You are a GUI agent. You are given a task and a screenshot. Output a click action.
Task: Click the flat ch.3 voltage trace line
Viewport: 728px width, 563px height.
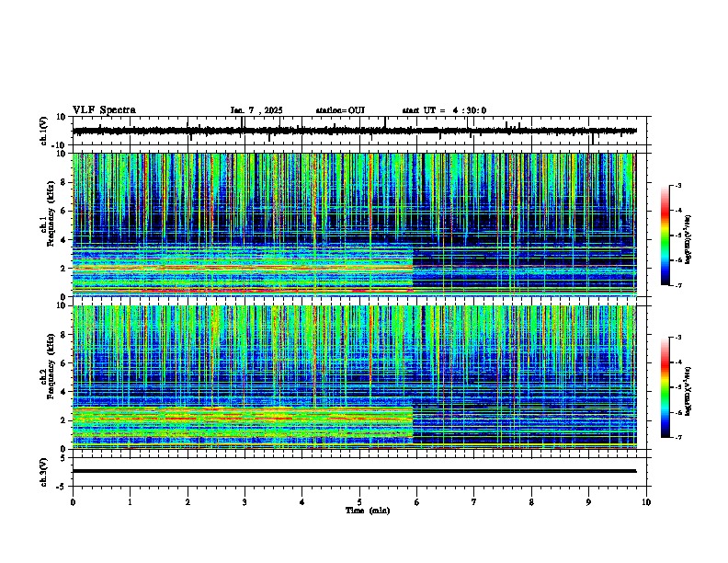tap(354, 471)
